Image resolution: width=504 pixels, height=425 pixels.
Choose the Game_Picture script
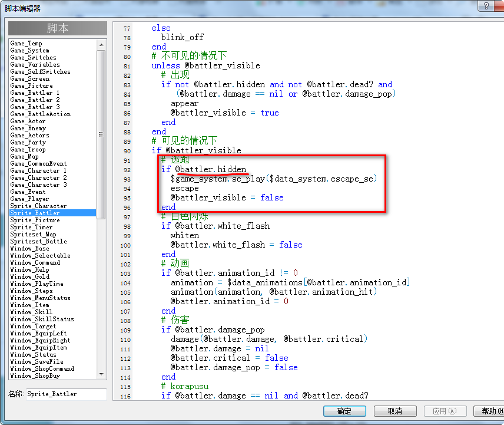coord(32,85)
